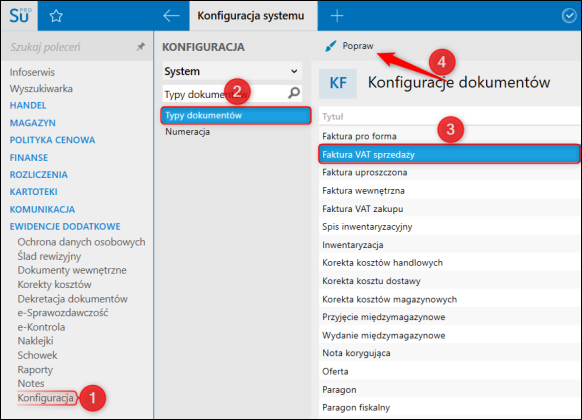Viewport: 582px width, 420px height.
Task: Expand the HANDEL menu section
Action: pyautogui.click(x=28, y=105)
